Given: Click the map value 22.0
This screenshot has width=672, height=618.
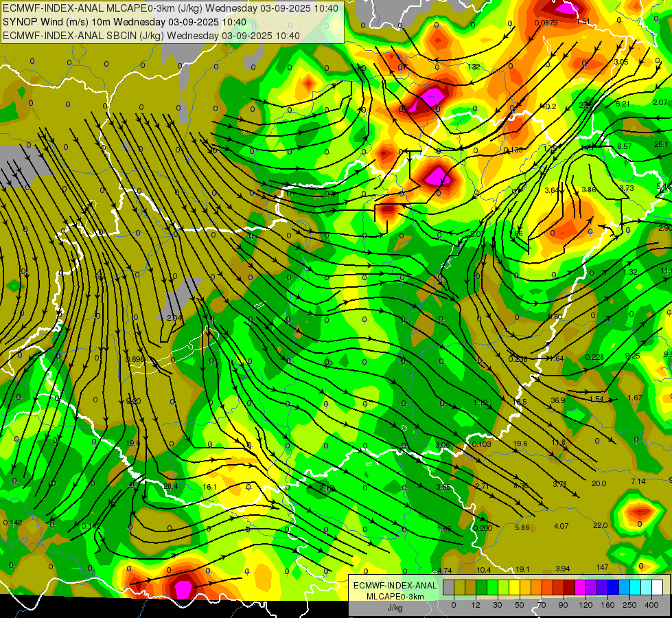Looking at the screenshot, I should click(x=601, y=526).
